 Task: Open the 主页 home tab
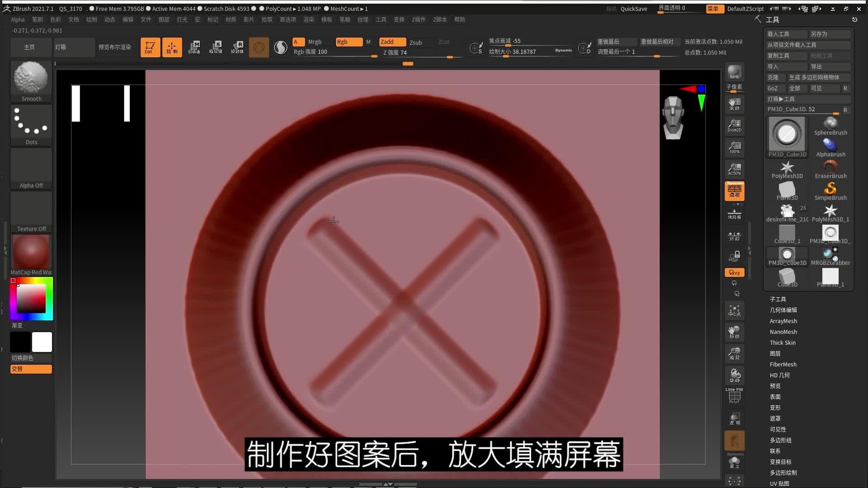31,47
